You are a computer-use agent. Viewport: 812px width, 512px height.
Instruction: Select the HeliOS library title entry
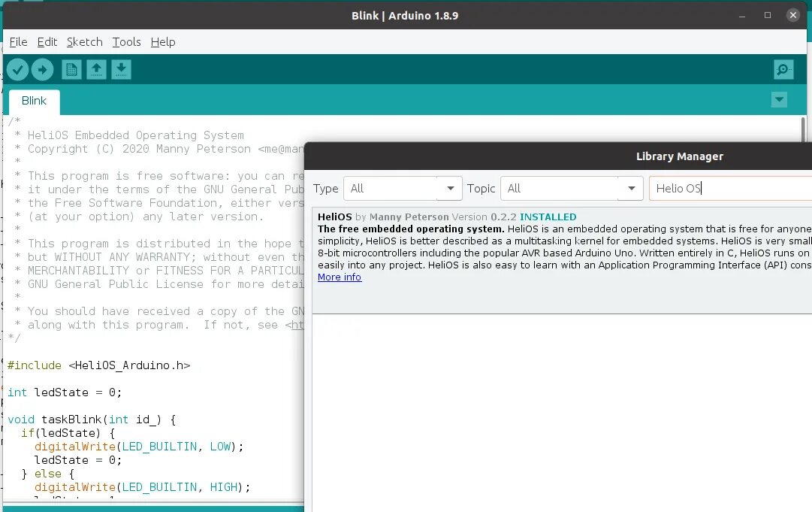pos(334,217)
